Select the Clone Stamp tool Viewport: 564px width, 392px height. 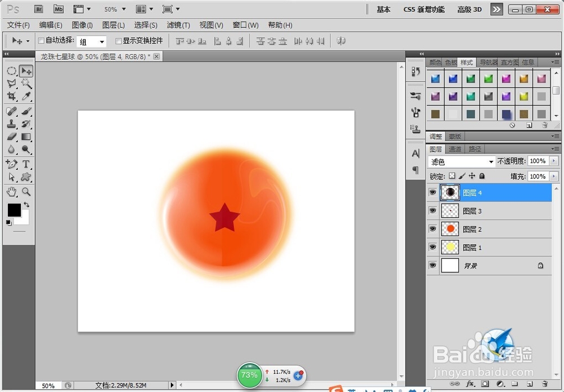[11, 124]
